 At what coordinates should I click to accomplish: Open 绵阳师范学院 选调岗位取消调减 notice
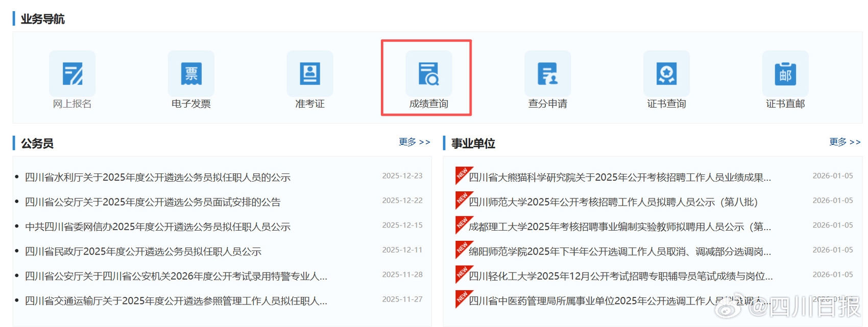pos(619,251)
